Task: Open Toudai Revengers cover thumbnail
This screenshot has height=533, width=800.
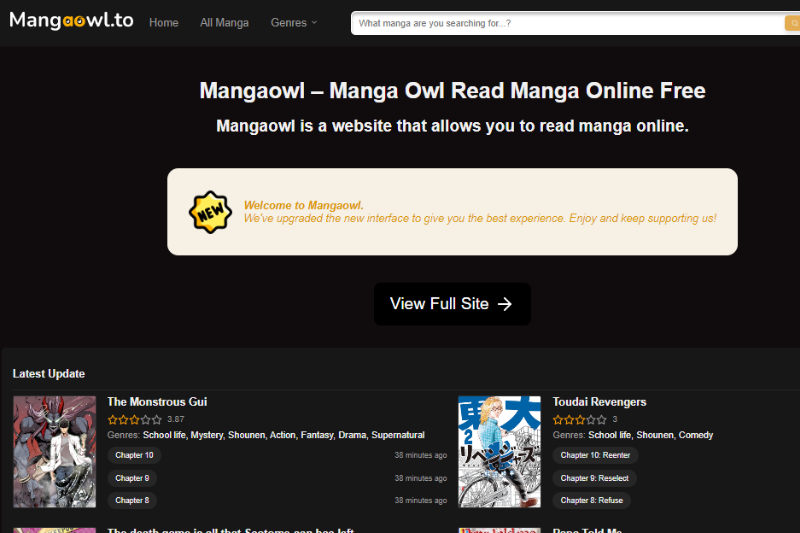Action: 499,451
